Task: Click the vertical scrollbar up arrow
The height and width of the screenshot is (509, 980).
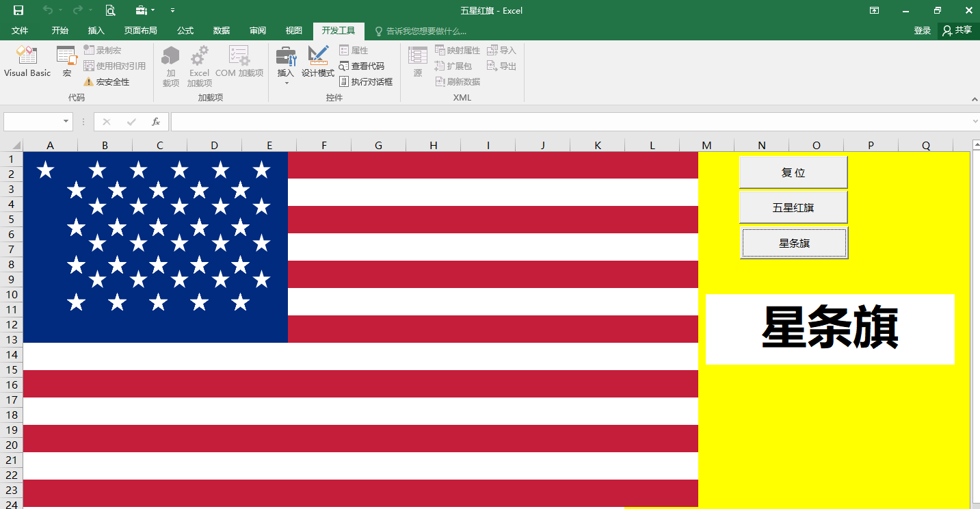Action: [x=975, y=145]
